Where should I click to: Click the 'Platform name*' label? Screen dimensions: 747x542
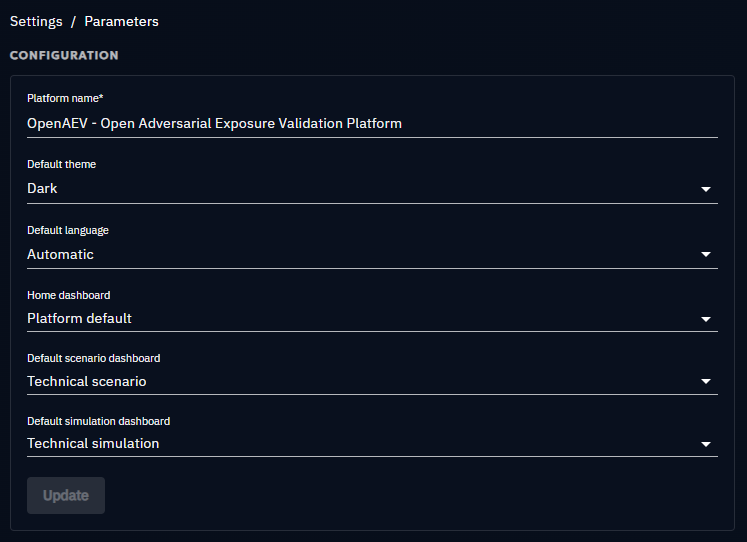pos(65,98)
